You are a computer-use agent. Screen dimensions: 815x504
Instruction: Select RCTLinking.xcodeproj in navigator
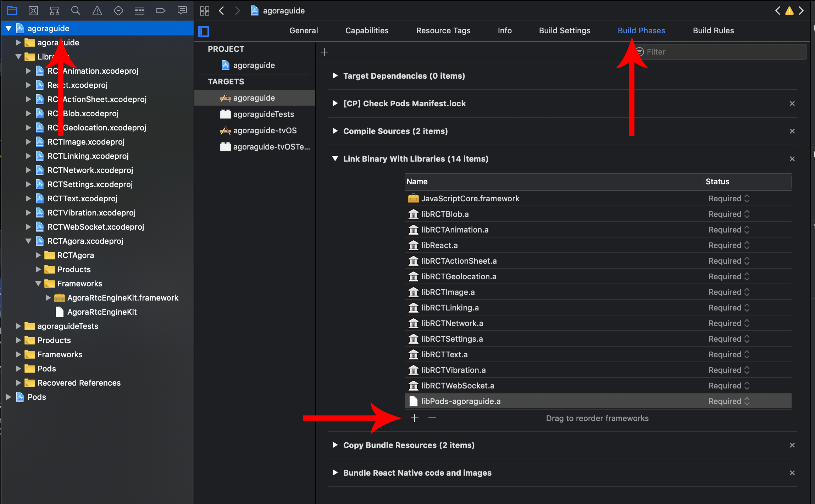coord(88,156)
